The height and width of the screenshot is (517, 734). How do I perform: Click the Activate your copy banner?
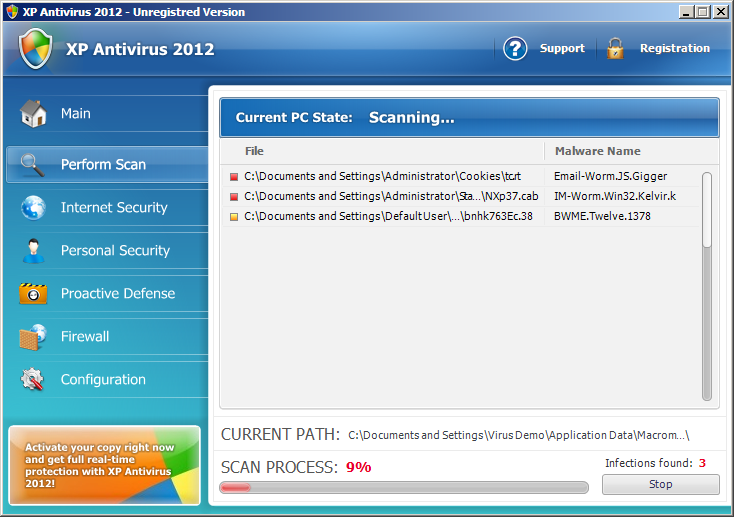[x=104, y=465]
